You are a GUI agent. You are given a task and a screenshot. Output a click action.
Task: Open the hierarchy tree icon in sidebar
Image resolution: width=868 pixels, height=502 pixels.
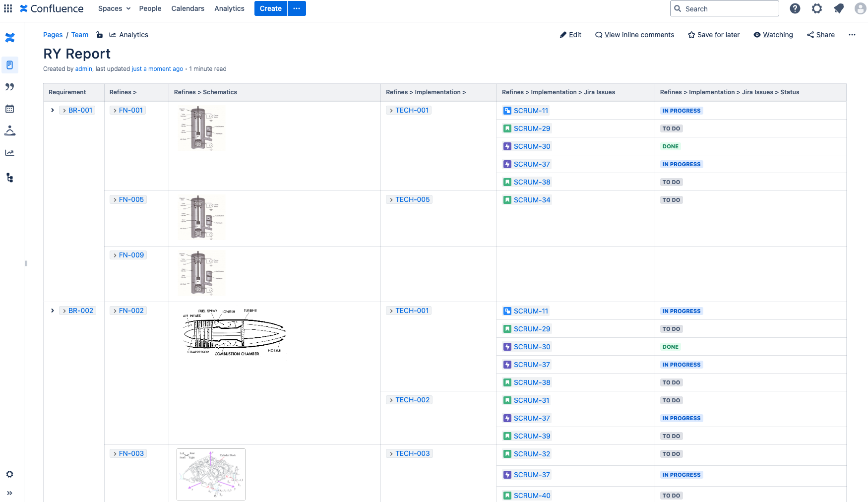pos(10,177)
